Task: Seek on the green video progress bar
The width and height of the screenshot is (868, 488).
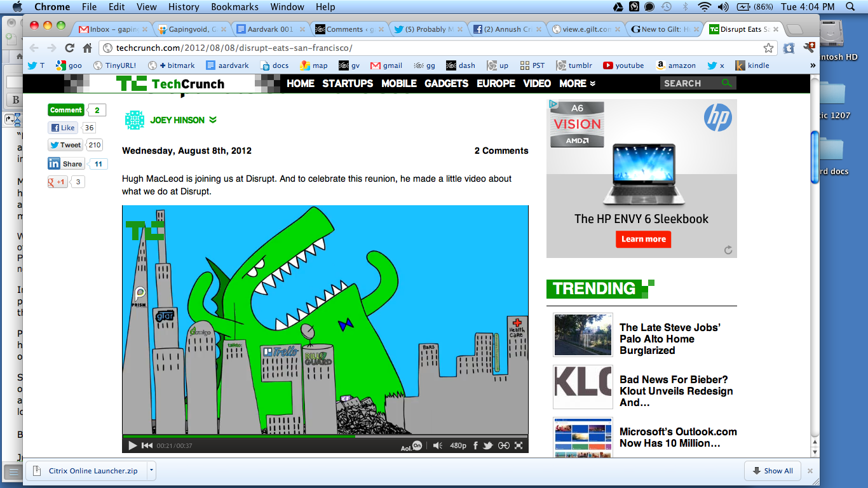Action: 254,437
